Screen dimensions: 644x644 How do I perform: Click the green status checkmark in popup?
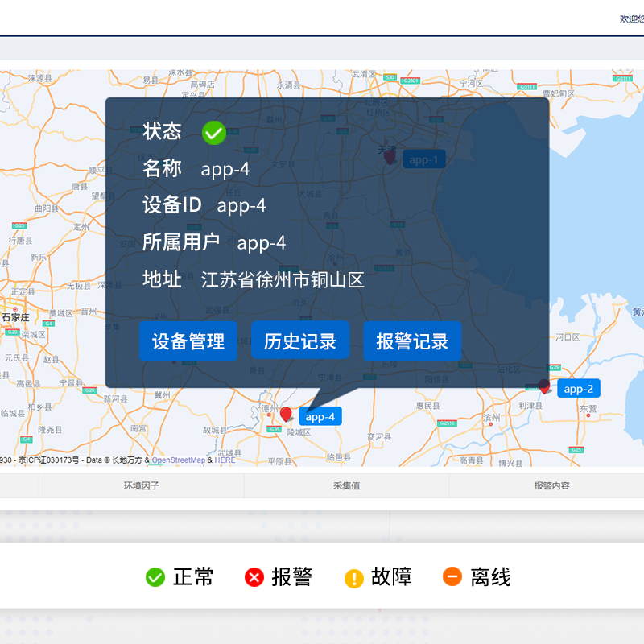pos(213,133)
